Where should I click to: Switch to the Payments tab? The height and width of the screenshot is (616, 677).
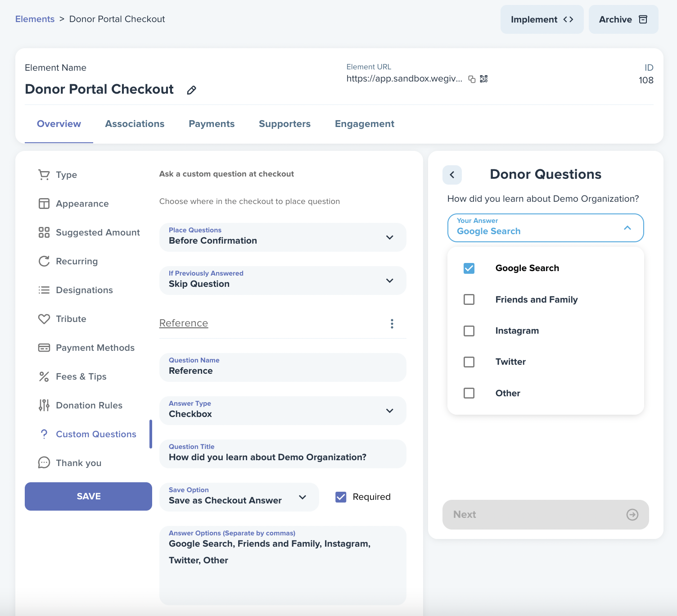tap(212, 124)
